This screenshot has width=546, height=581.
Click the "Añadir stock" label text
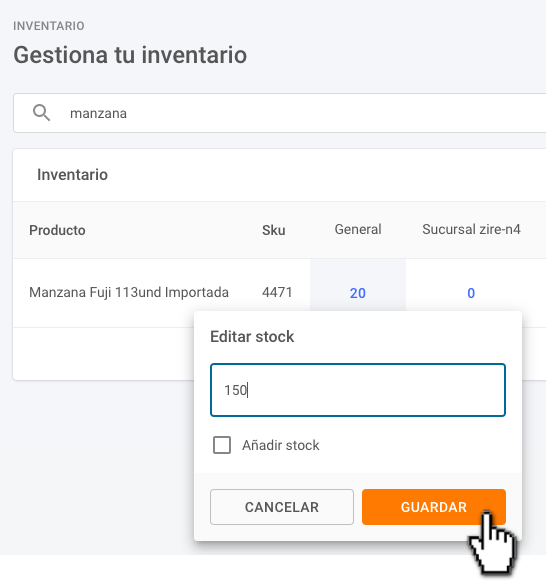(x=280, y=445)
